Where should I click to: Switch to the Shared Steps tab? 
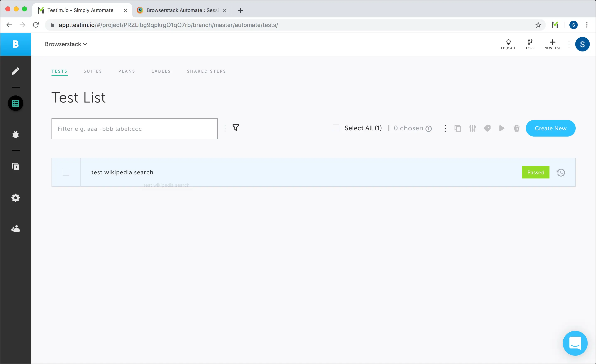(206, 71)
